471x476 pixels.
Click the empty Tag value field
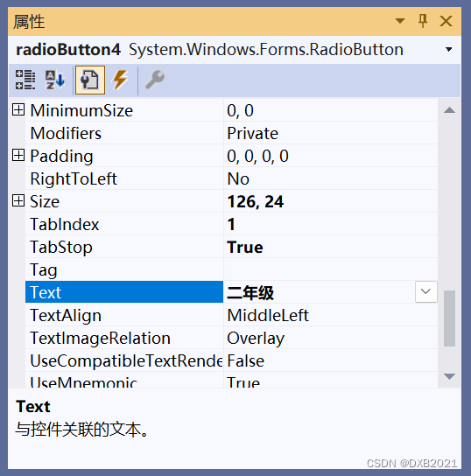(331, 269)
